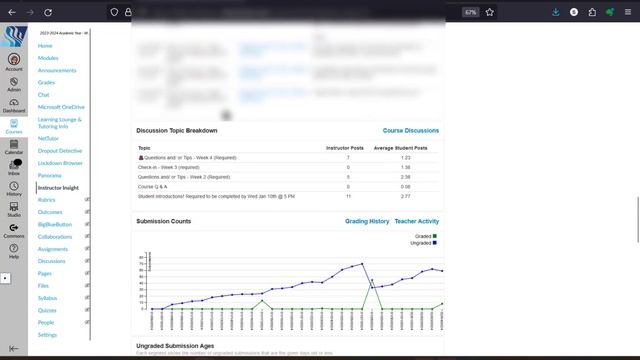Click the 'Course Q & A' topic row

point(288,187)
